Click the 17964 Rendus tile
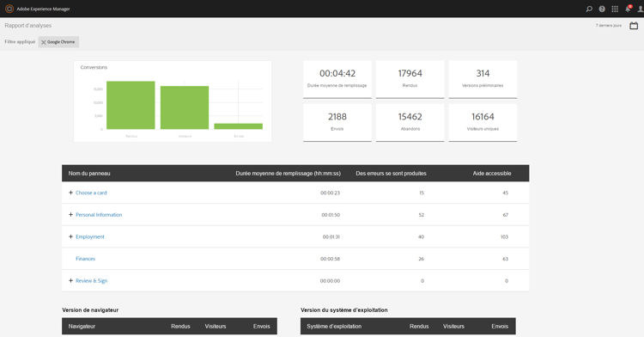The width and height of the screenshot is (644, 337). coord(410,79)
